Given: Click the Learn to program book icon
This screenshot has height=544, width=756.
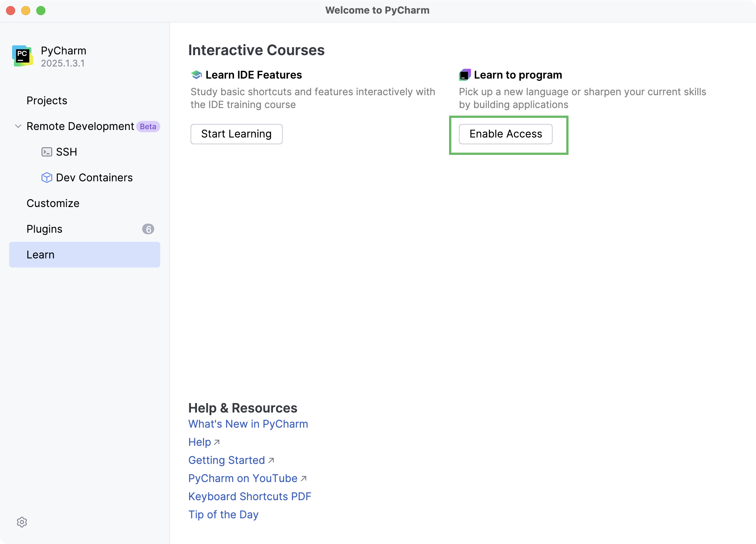Looking at the screenshot, I should (x=464, y=75).
